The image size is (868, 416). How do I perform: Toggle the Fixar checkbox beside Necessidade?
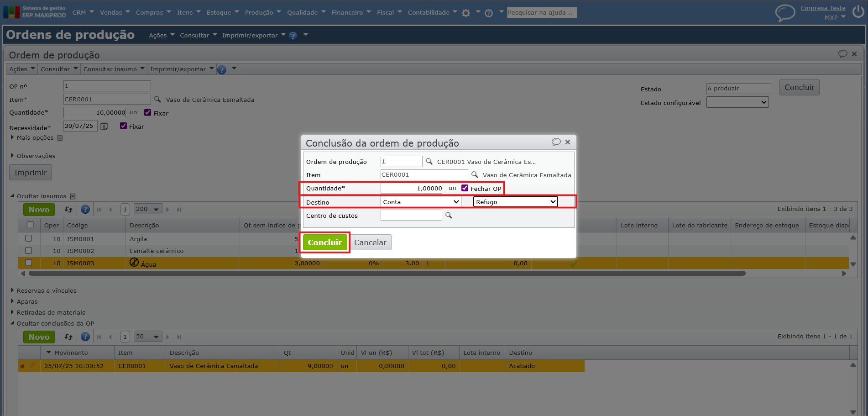(123, 126)
